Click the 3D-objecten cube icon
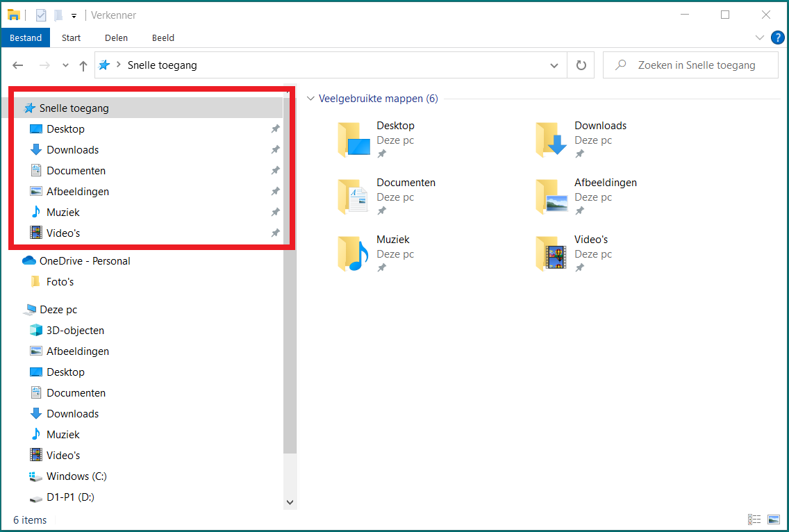Screen dimensions: 789x532 (35, 330)
